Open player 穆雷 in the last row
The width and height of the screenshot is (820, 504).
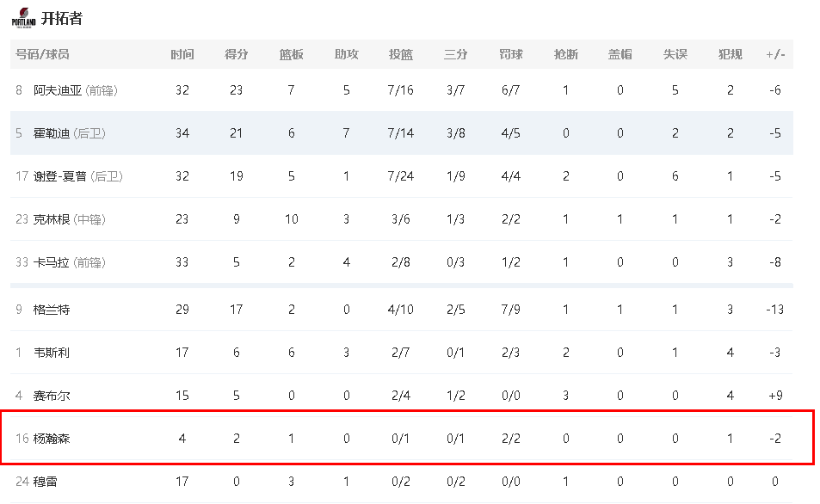point(46,482)
